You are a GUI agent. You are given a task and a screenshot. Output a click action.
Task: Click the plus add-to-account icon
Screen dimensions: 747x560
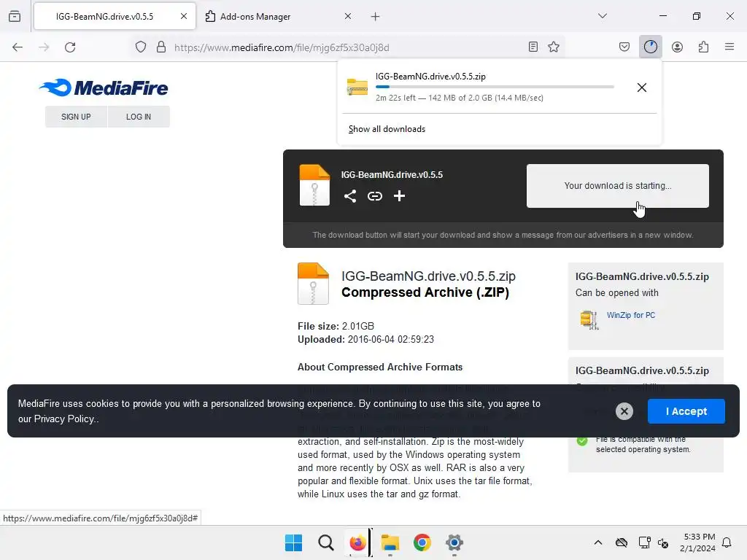[399, 195]
